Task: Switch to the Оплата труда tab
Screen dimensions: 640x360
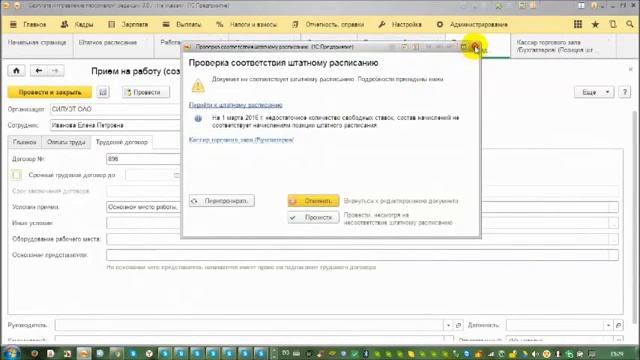Action: tap(66, 142)
